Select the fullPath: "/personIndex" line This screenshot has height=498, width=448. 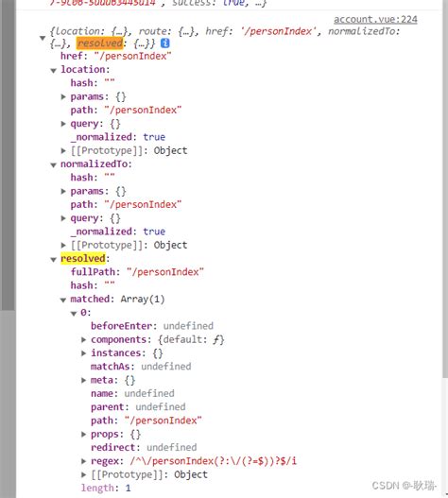pyautogui.click(x=137, y=272)
